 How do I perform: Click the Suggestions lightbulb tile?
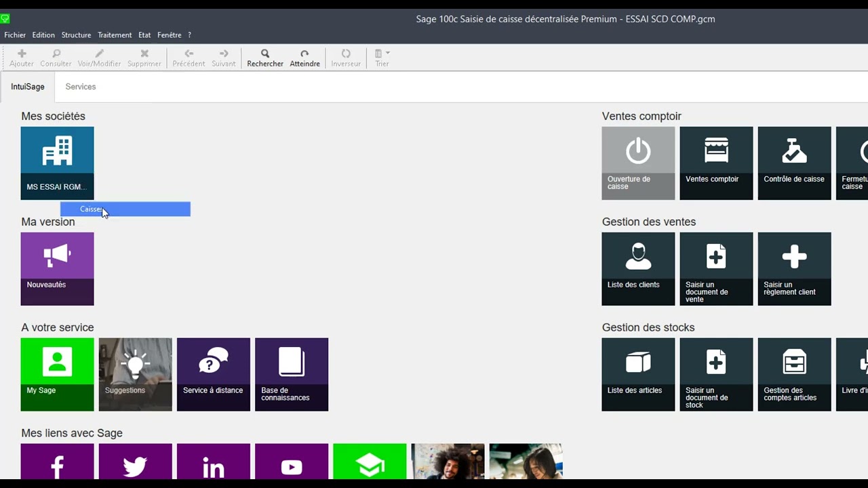pyautogui.click(x=136, y=375)
